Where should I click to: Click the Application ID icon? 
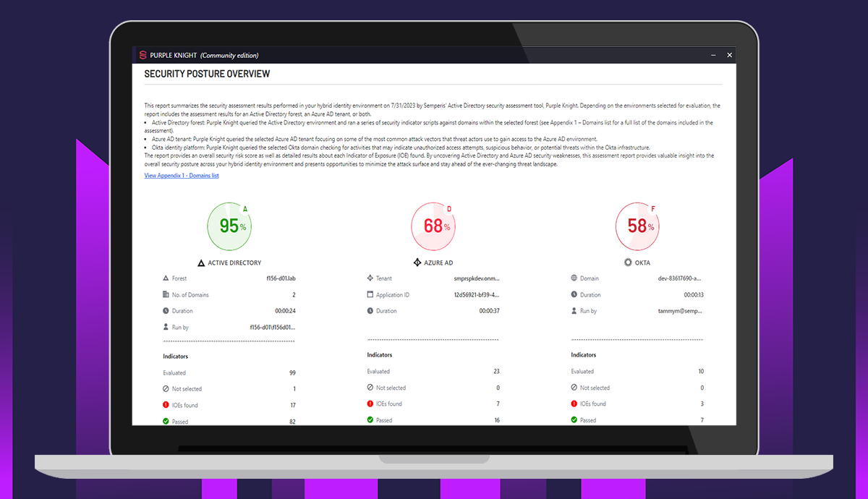point(370,294)
